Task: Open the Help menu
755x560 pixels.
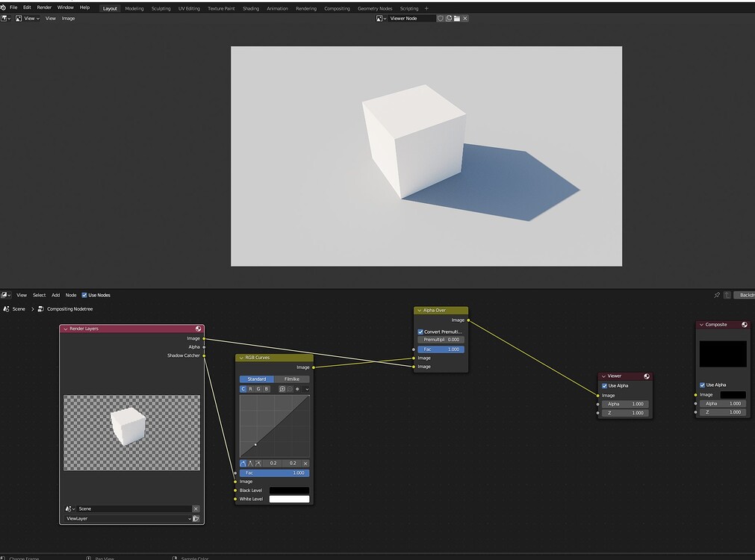Action: pos(84,7)
